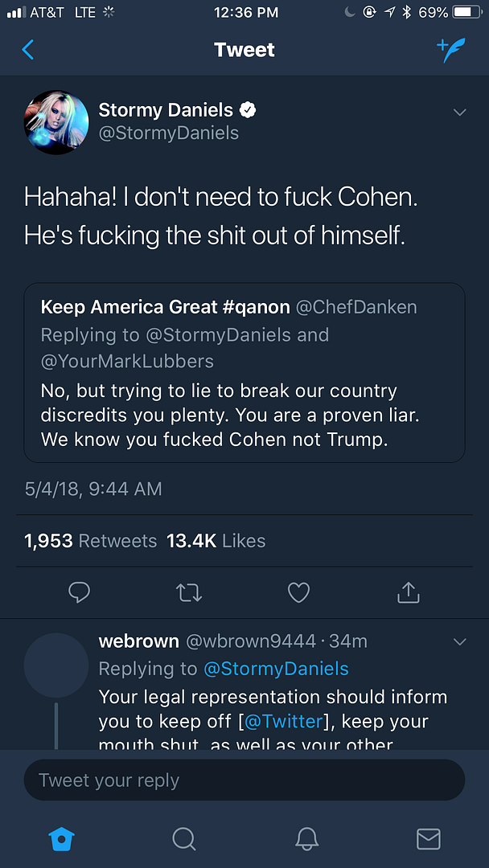Viewport: 489px width, 868px height.
Task: Open the Home tab in the bottom bar
Action: point(62,839)
